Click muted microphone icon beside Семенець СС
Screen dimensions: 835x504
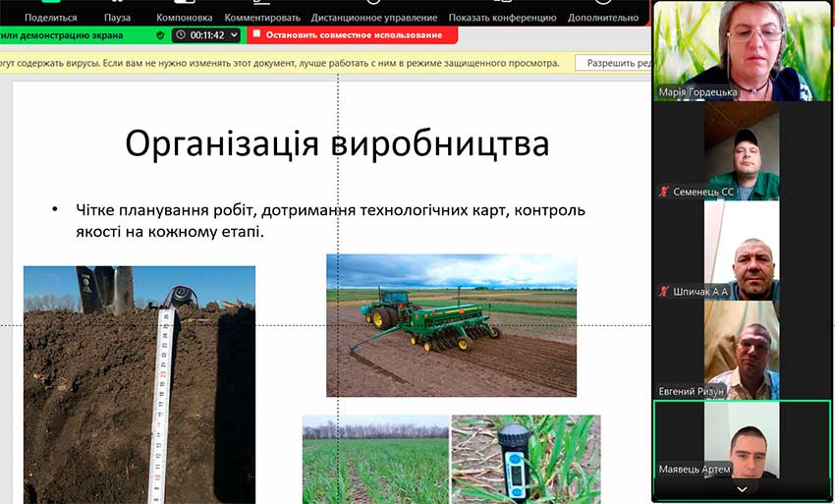tap(665, 192)
